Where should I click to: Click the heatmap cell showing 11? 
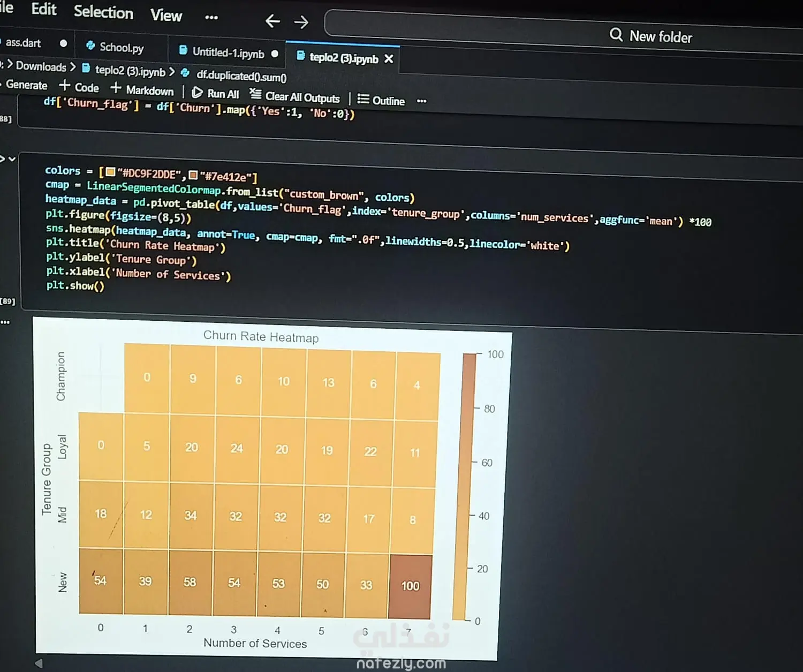click(415, 453)
